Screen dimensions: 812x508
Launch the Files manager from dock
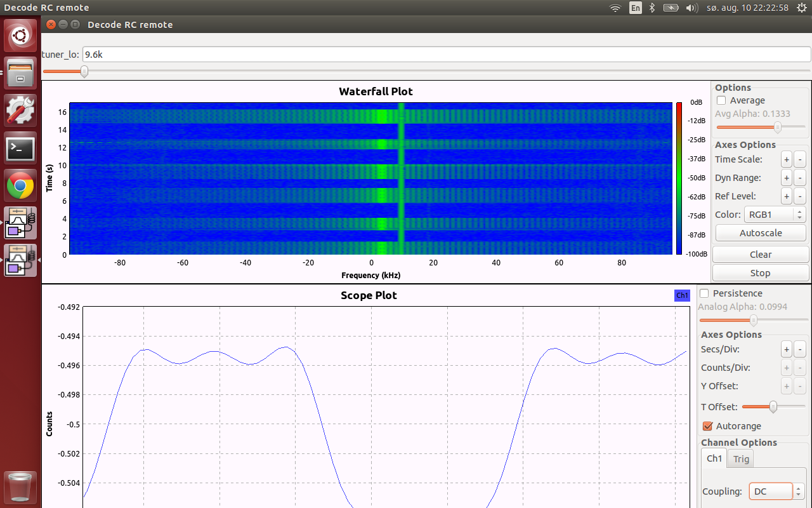click(x=21, y=74)
